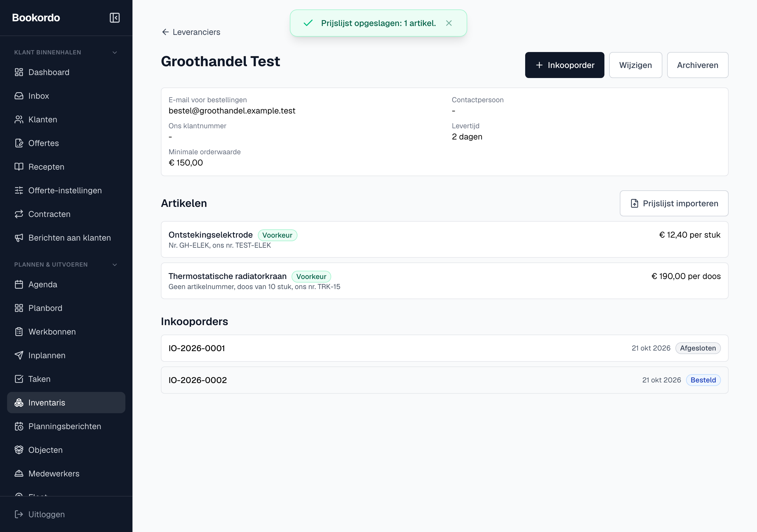
Task: Open the Ontstekingselektrode article row
Action: (444, 239)
